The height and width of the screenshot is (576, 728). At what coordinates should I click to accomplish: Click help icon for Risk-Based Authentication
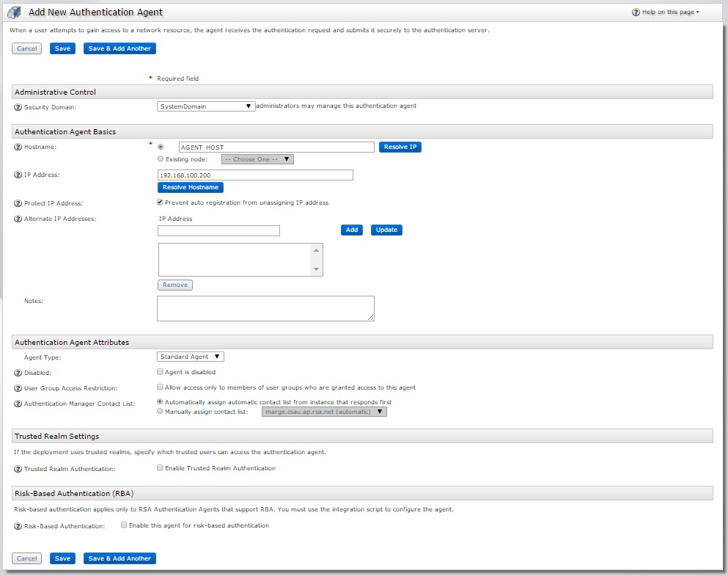18,526
